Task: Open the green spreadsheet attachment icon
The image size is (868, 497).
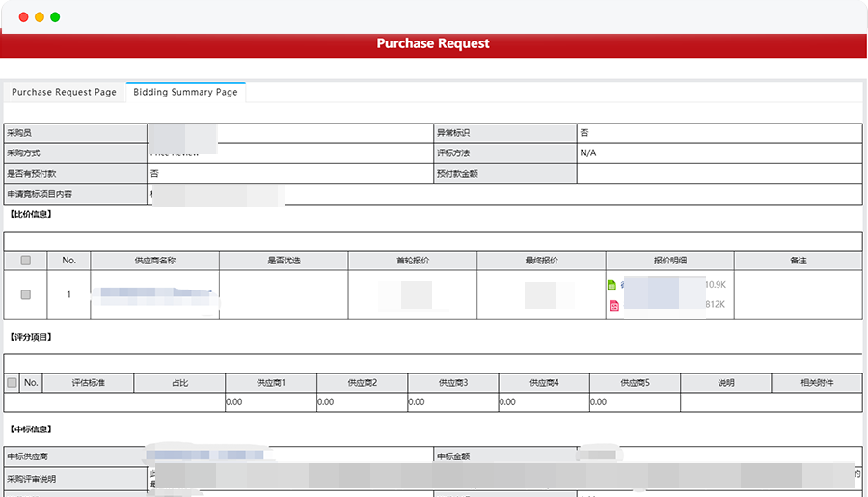Action: click(x=611, y=285)
